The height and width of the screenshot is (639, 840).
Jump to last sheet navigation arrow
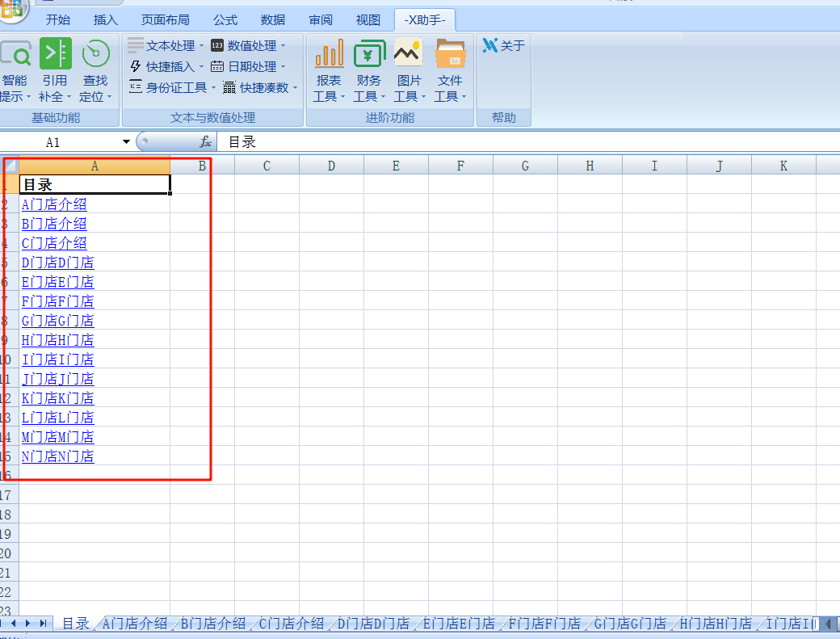43,624
